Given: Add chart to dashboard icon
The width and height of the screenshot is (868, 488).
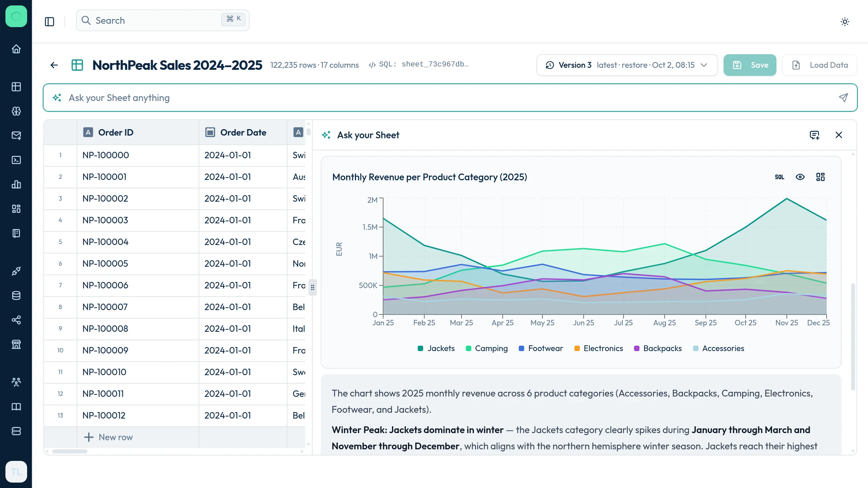Looking at the screenshot, I should click(821, 177).
